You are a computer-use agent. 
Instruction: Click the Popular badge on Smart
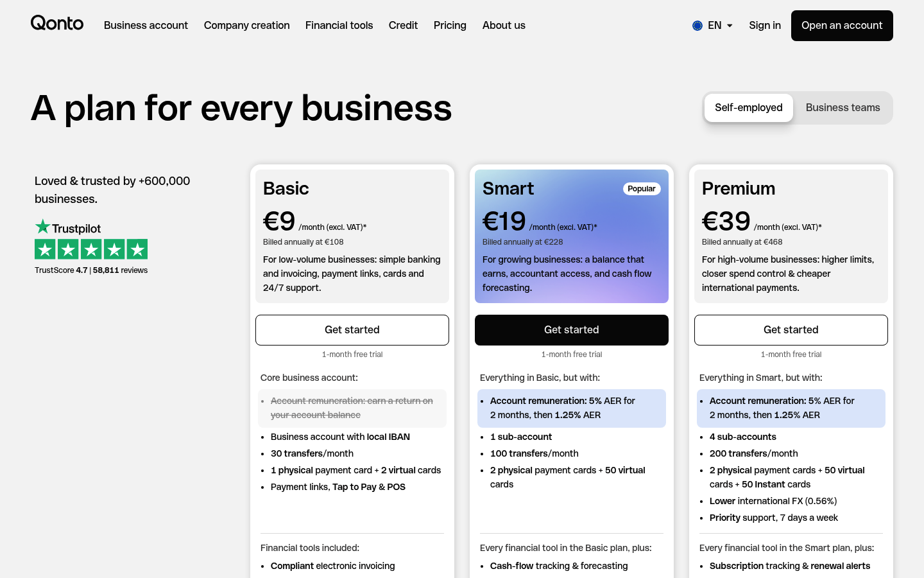642,189
